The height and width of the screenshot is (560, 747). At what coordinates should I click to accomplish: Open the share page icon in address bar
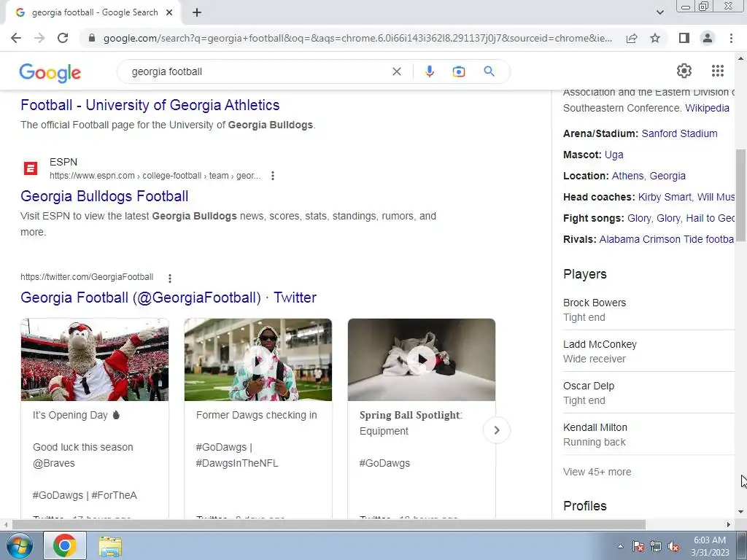point(632,38)
